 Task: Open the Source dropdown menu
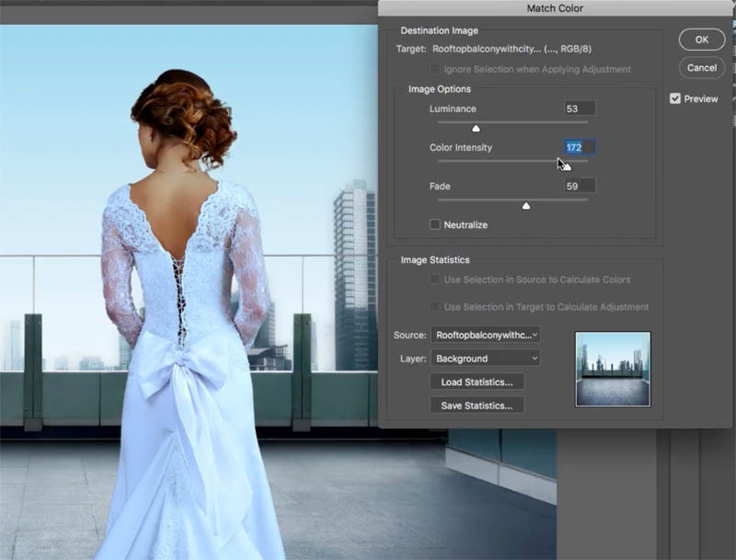(486, 335)
